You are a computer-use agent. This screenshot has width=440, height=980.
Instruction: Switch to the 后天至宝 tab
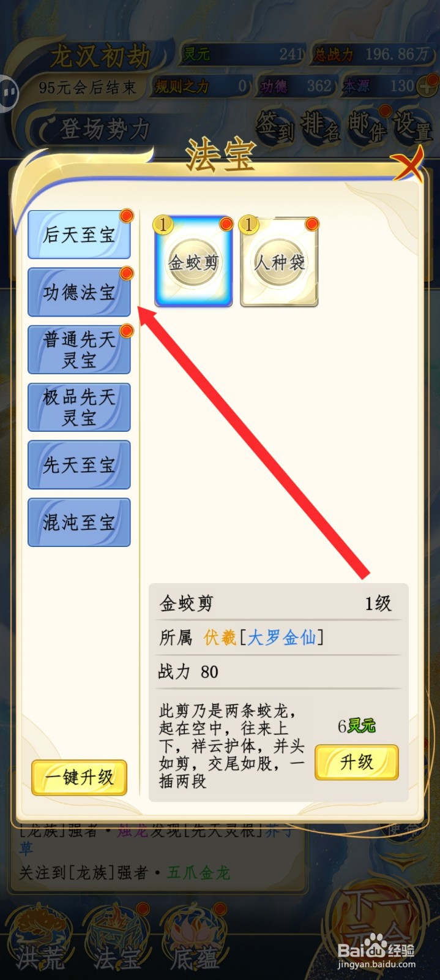[x=79, y=235]
